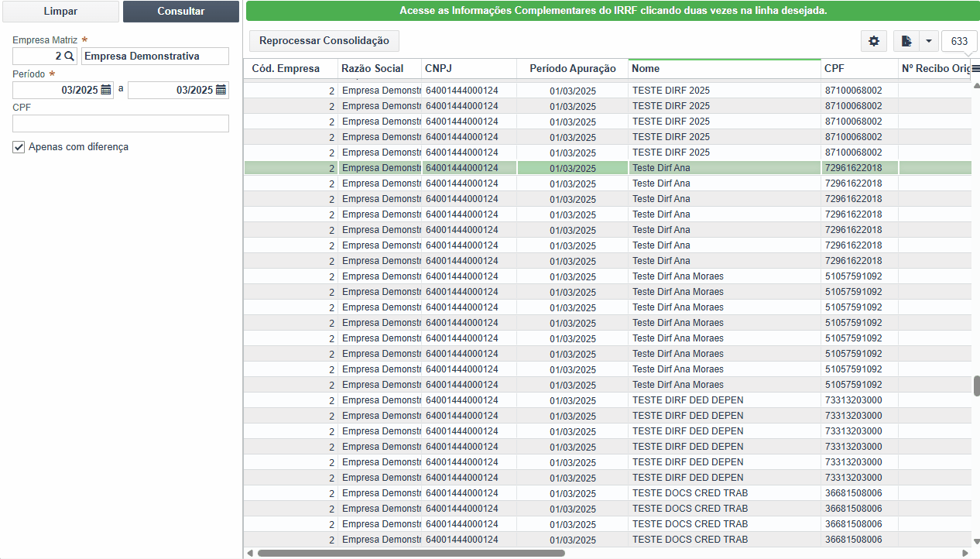Click the horizontal scrollbar right arrow

click(x=965, y=553)
